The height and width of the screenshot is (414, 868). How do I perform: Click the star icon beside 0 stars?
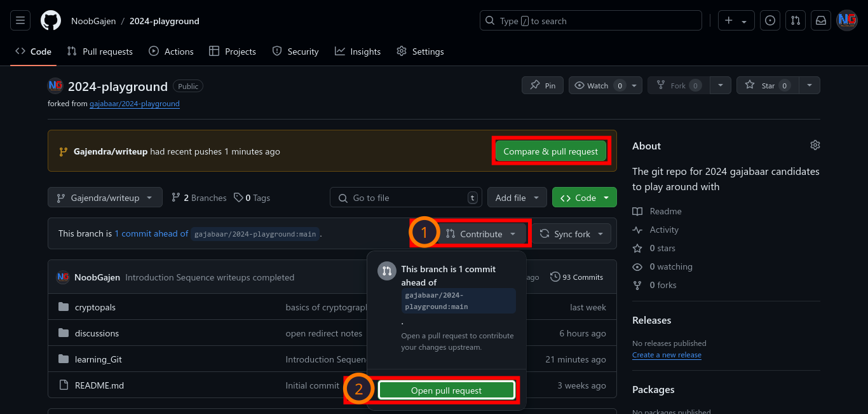click(637, 248)
